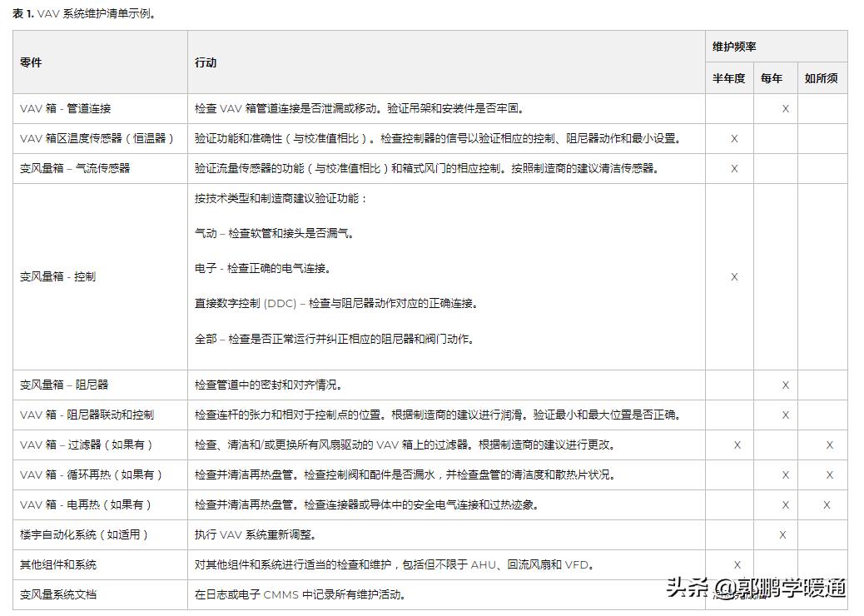选择「变风量箱 – 气流传感器」行

click(x=80, y=168)
